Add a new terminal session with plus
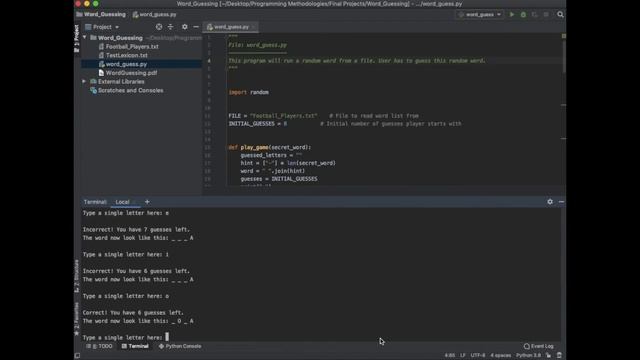Viewport: 640px width, 360px height. [x=147, y=202]
